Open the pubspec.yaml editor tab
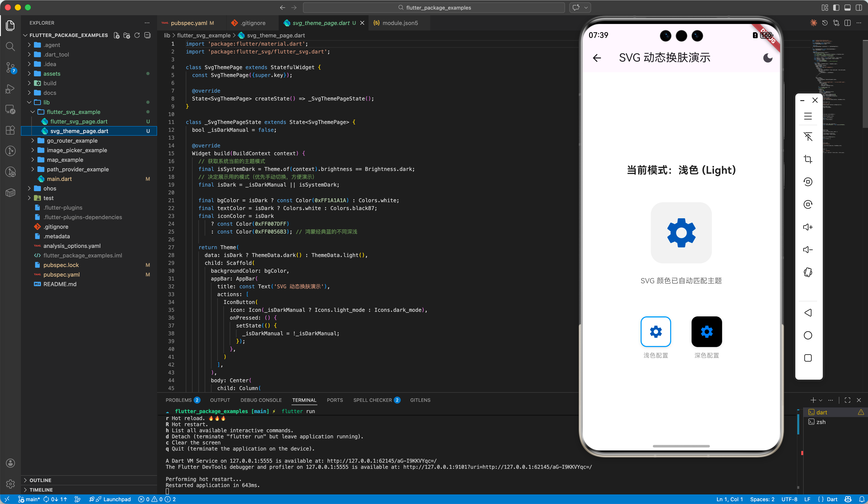Image resolution: width=868 pixels, height=504 pixels. coord(189,23)
